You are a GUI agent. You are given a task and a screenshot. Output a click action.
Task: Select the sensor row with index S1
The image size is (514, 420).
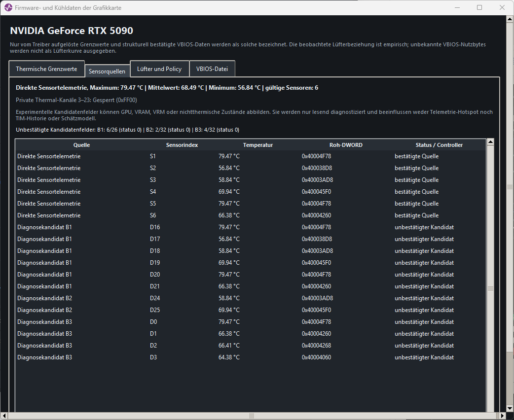click(x=251, y=156)
